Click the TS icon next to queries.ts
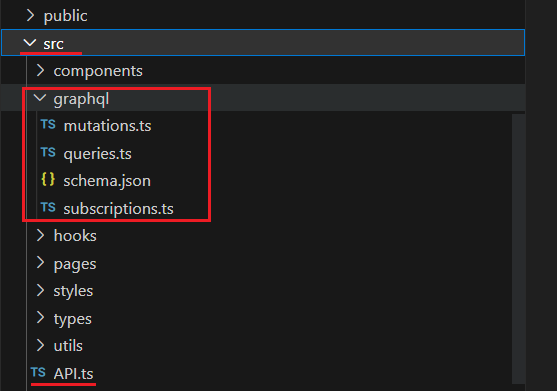The height and width of the screenshot is (391, 557). [48, 153]
